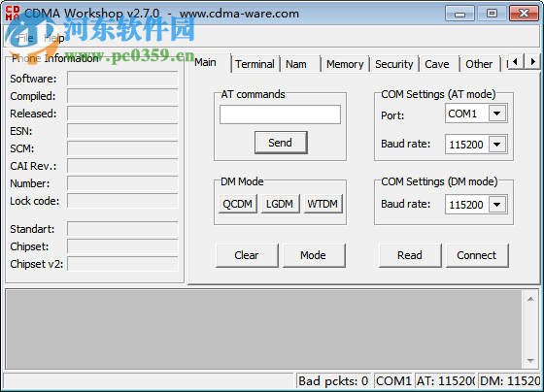Open the File menu
The width and height of the screenshot is (544, 392).
pos(25,38)
